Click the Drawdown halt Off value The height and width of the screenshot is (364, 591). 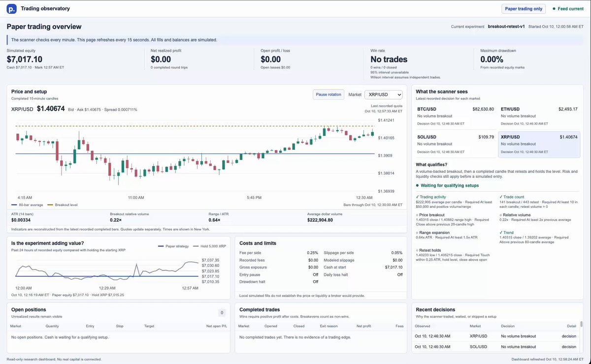point(316,282)
